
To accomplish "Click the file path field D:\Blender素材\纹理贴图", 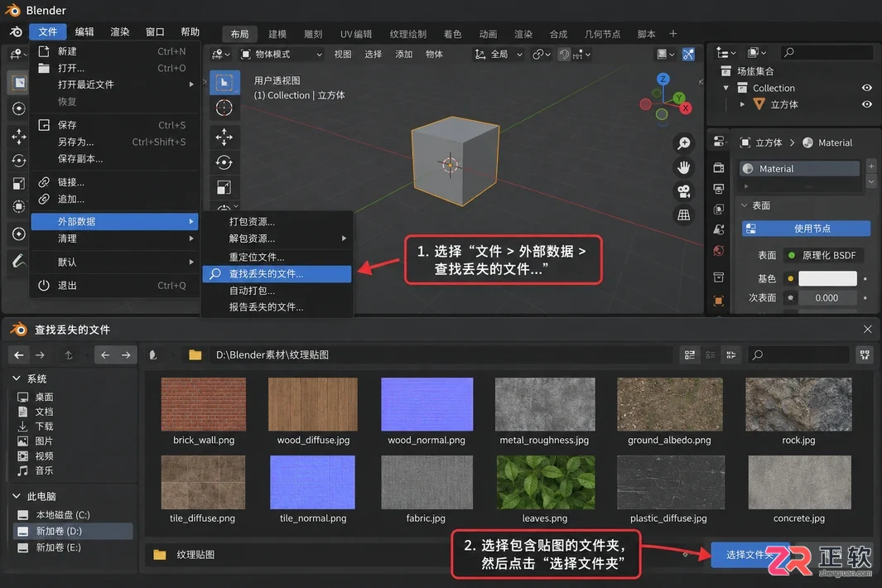I will (x=441, y=355).
